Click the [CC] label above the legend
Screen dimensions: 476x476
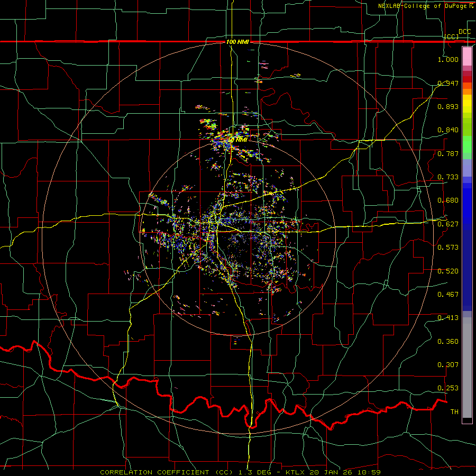[x=451, y=36]
